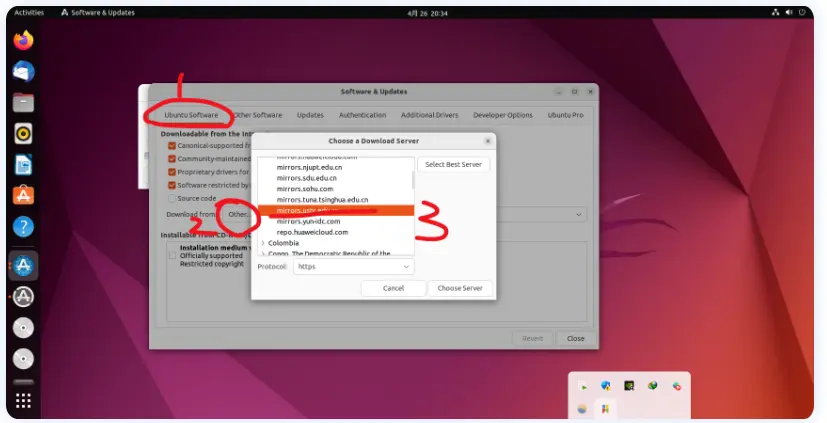Open LibreOffice Writer from the dock
This screenshot has height=423, width=827.
pos(23,165)
